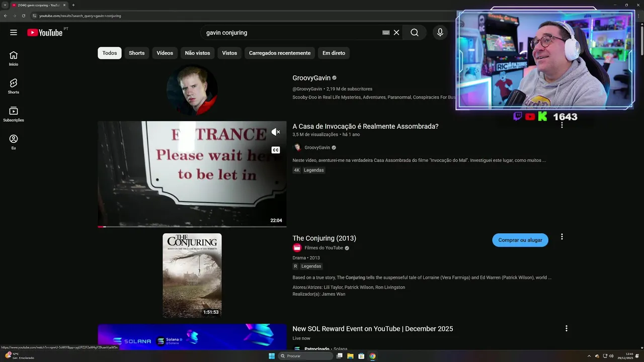This screenshot has height=362, width=644.
Task: Open Microsoft Store from the taskbar
Action: point(361,356)
